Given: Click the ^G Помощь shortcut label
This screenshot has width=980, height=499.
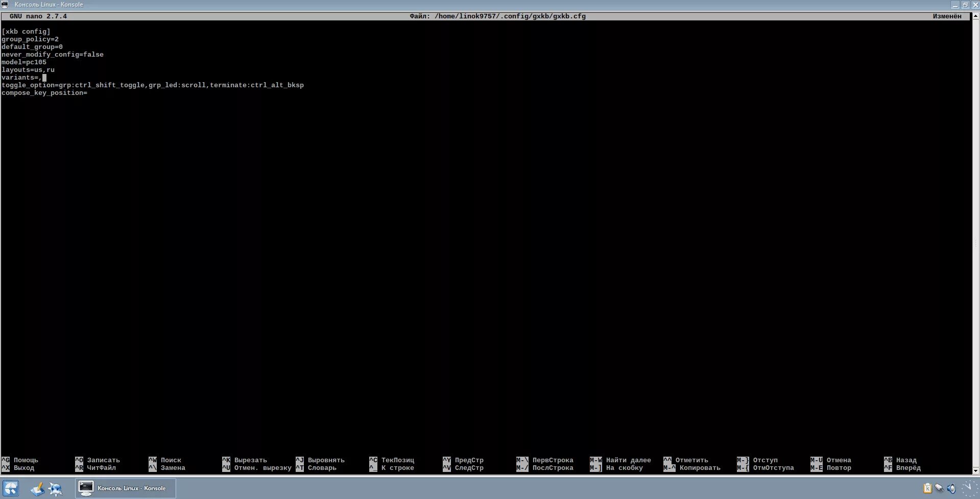Looking at the screenshot, I should click(20, 460).
